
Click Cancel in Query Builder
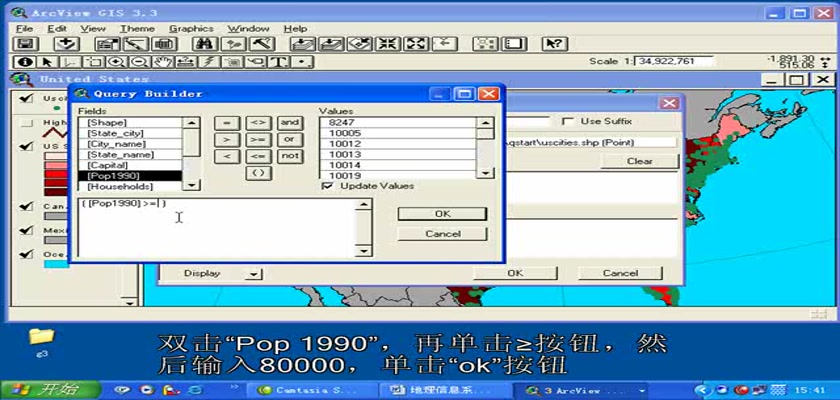(x=442, y=234)
